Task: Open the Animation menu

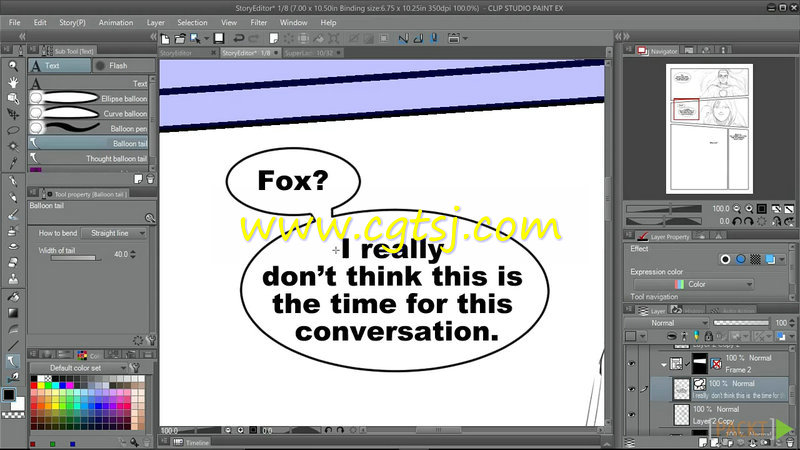Action: (x=116, y=22)
